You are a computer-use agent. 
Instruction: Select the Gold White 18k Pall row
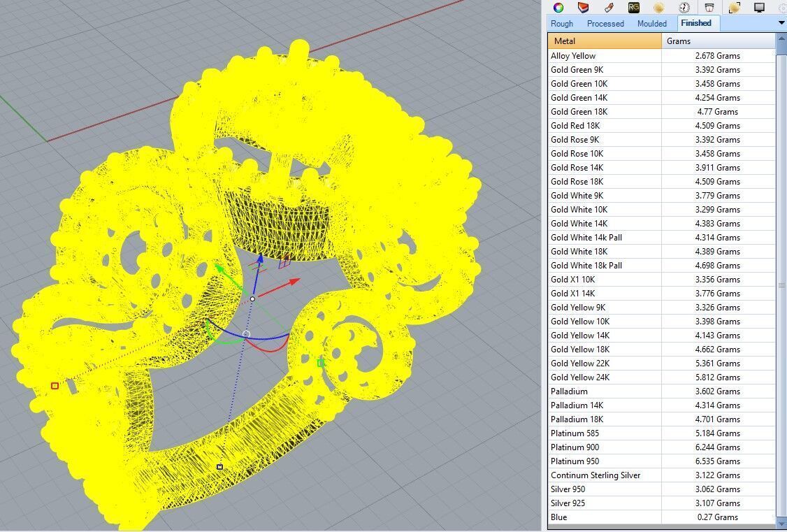pos(661,266)
